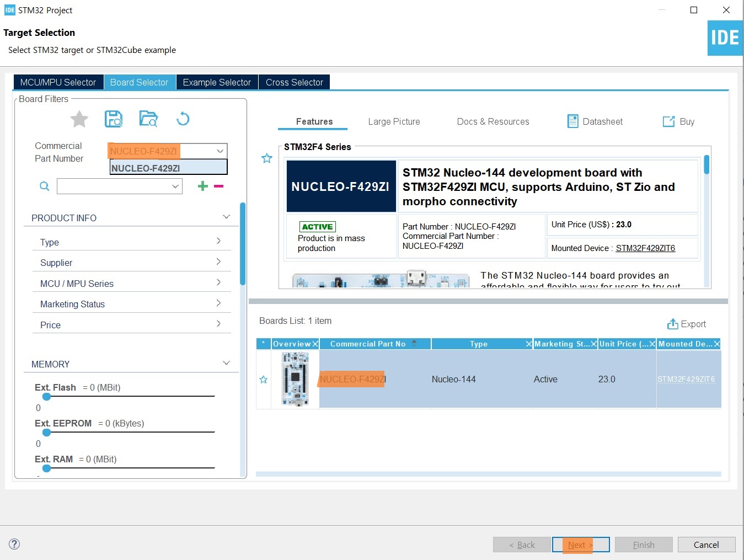Expand the Price filter
The image size is (744, 560).
tap(218, 324)
